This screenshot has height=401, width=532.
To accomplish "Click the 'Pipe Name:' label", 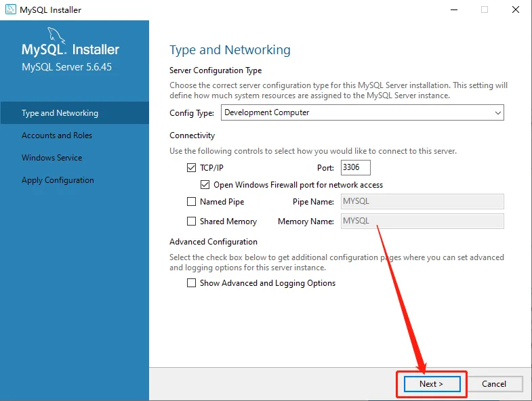I will click(x=313, y=202).
